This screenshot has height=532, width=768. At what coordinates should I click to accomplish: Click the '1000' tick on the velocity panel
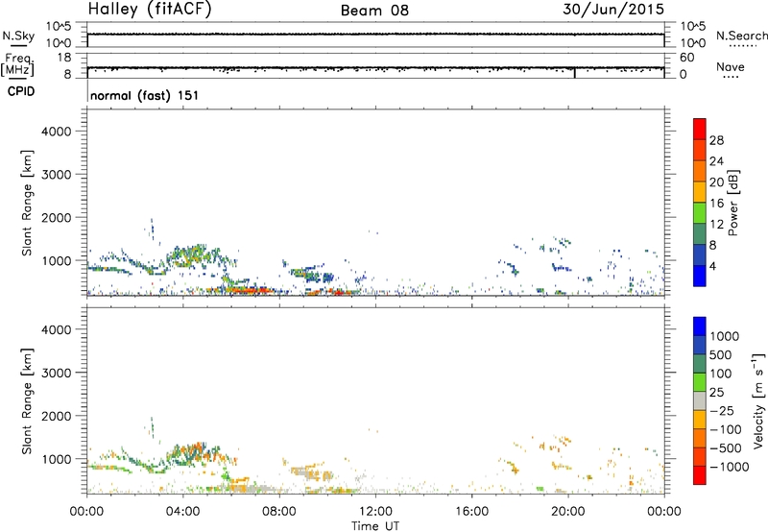click(x=56, y=459)
